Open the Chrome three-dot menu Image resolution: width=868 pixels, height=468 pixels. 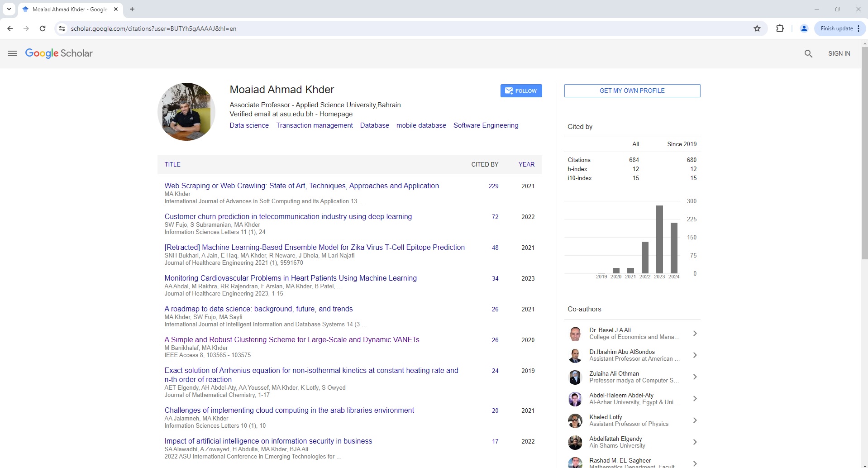pos(858,28)
